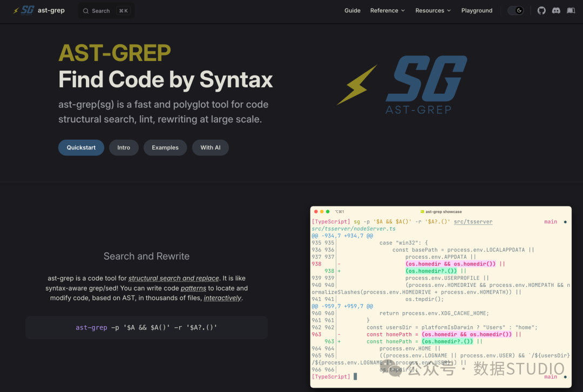Click the Quickstart button
The width and height of the screenshot is (583, 392).
(81, 148)
